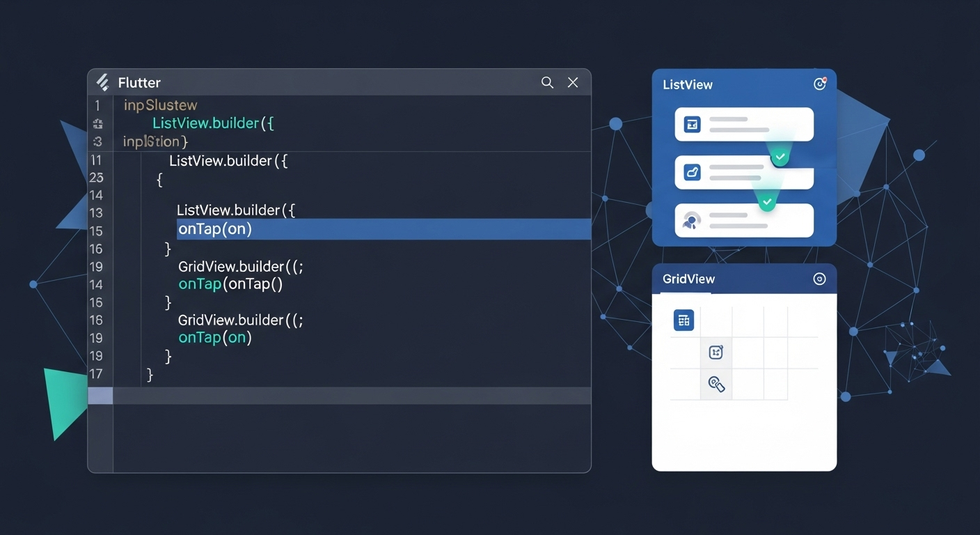Select the highlighted onTap(on) line

click(215, 228)
